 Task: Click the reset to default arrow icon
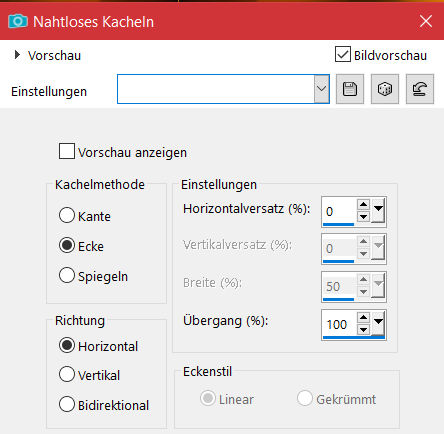point(420,89)
